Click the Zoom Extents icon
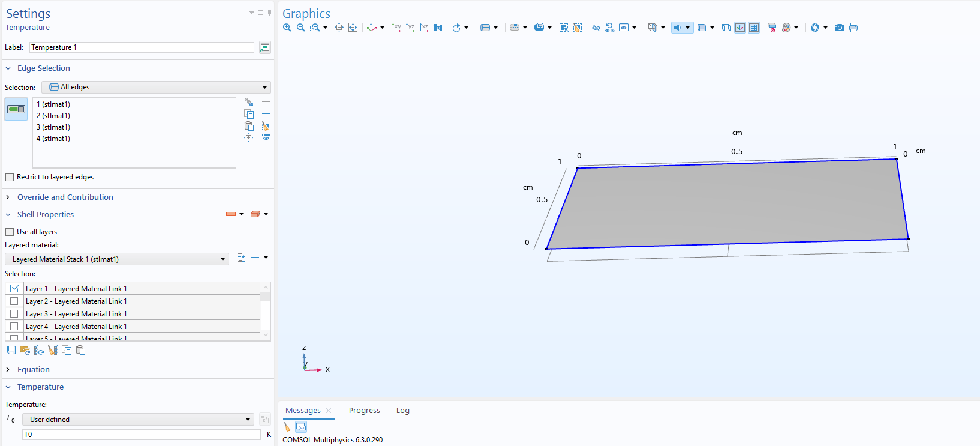Image resolution: width=980 pixels, height=446 pixels. pyautogui.click(x=353, y=28)
